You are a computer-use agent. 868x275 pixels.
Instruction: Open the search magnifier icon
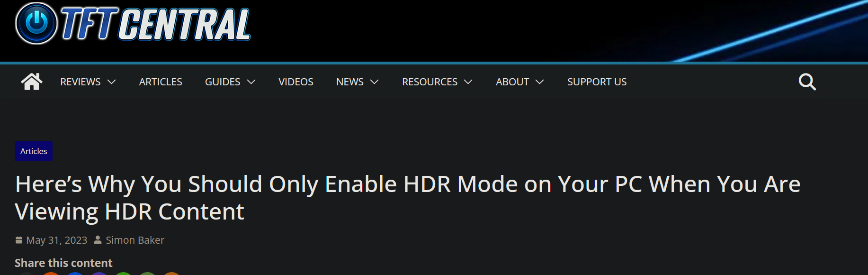[x=807, y=82]
